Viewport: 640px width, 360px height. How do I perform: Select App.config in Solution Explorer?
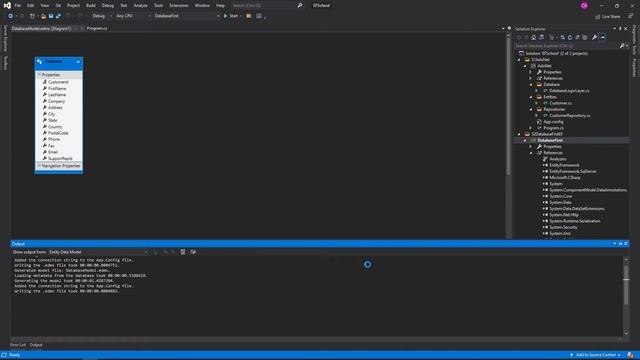[x=553, y=122]
